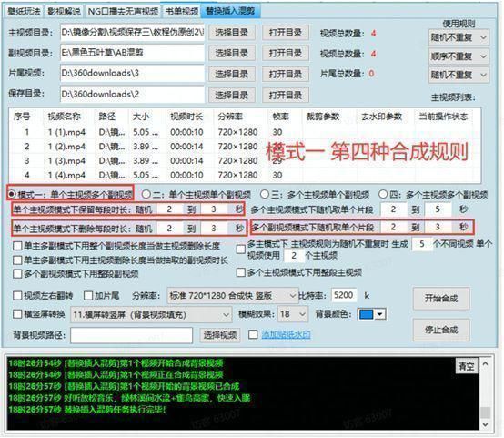
Task: Switch to the 书单视频 tab
Action: point(182,12)
